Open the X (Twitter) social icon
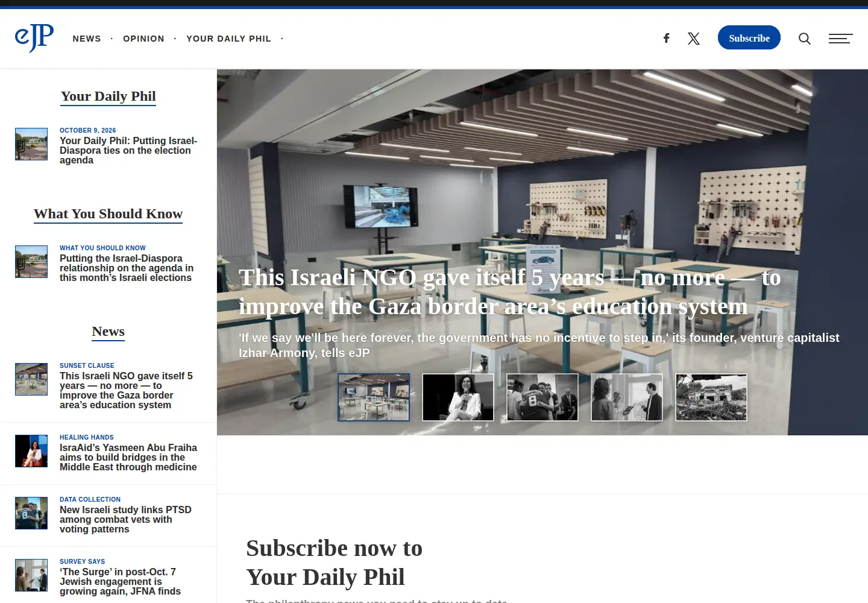 click(x=694, y=39)
